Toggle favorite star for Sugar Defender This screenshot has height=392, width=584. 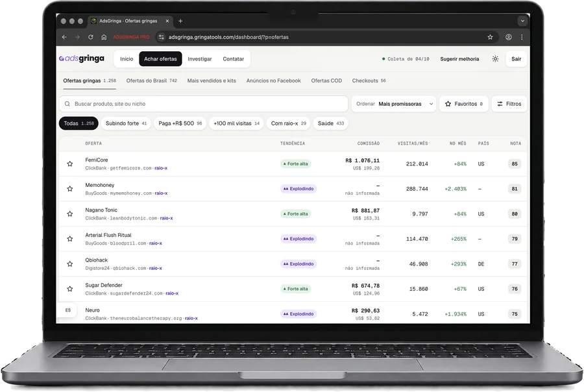click(x=69, y=289)
